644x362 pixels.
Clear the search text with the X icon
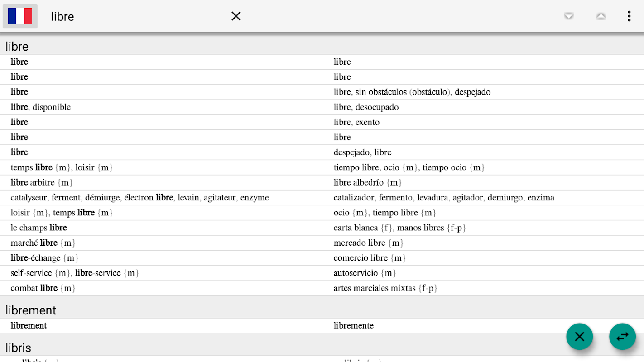click(236, 16)
